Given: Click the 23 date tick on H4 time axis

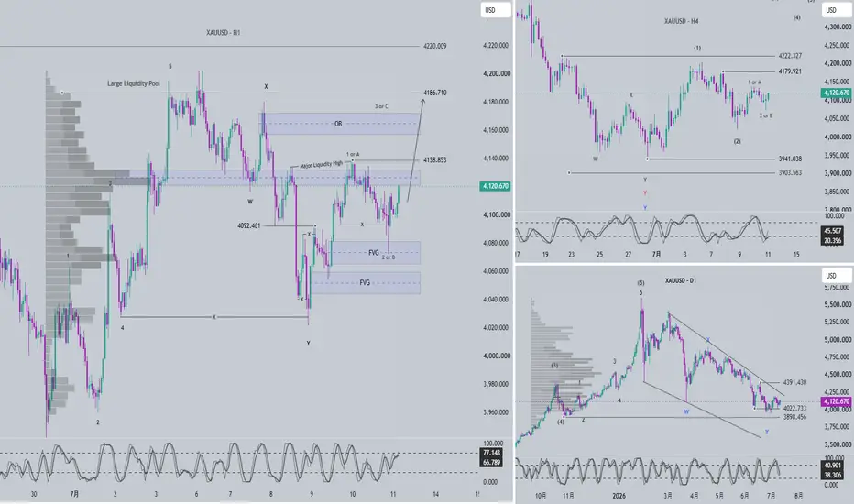Looking at the screenshot, I should pyautogui.click(x=572, y=255).
